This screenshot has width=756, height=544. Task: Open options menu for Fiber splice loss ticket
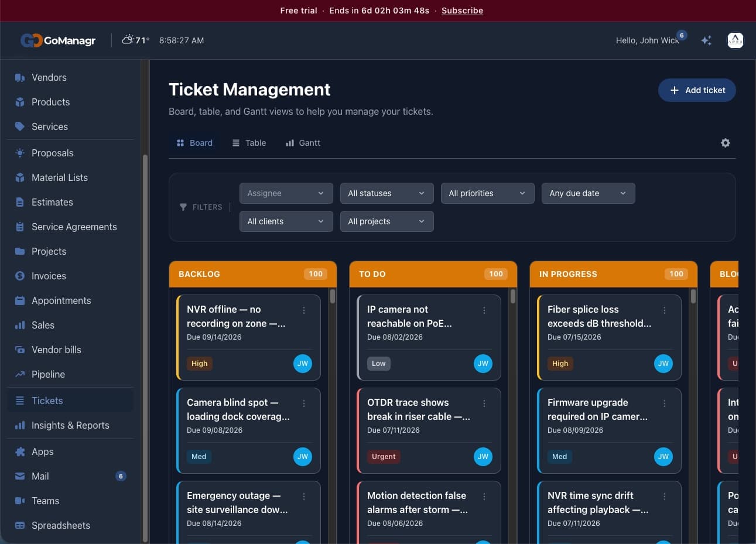pyautogui.click(x=665, y=310)
